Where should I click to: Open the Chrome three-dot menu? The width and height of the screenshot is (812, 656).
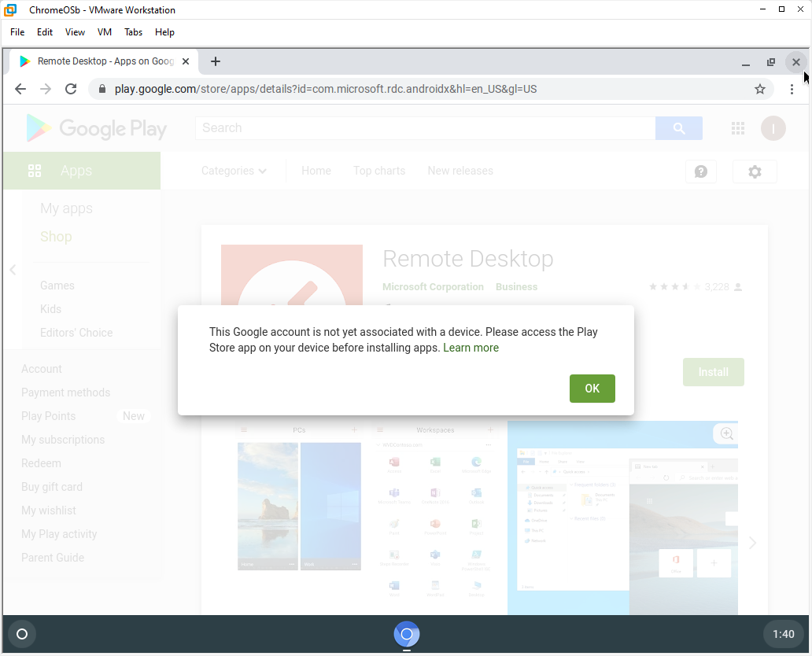[792, 89]
